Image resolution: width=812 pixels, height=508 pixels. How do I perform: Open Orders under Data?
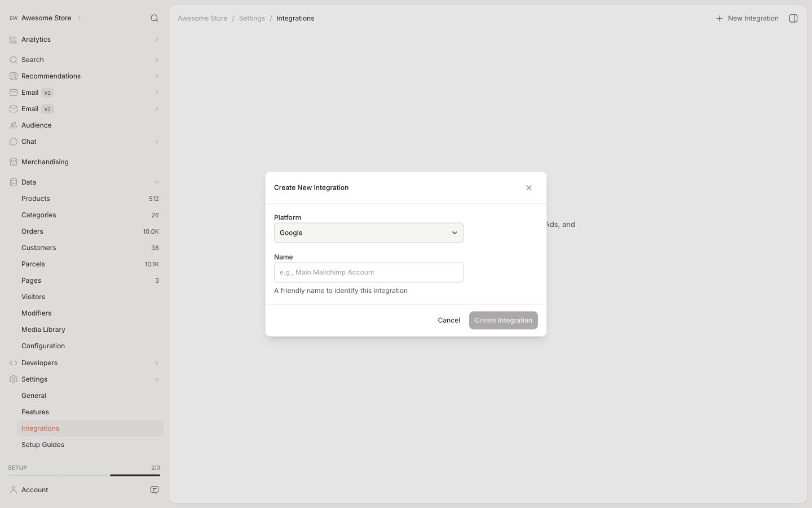pyautogui.click(x=90, y=231)
